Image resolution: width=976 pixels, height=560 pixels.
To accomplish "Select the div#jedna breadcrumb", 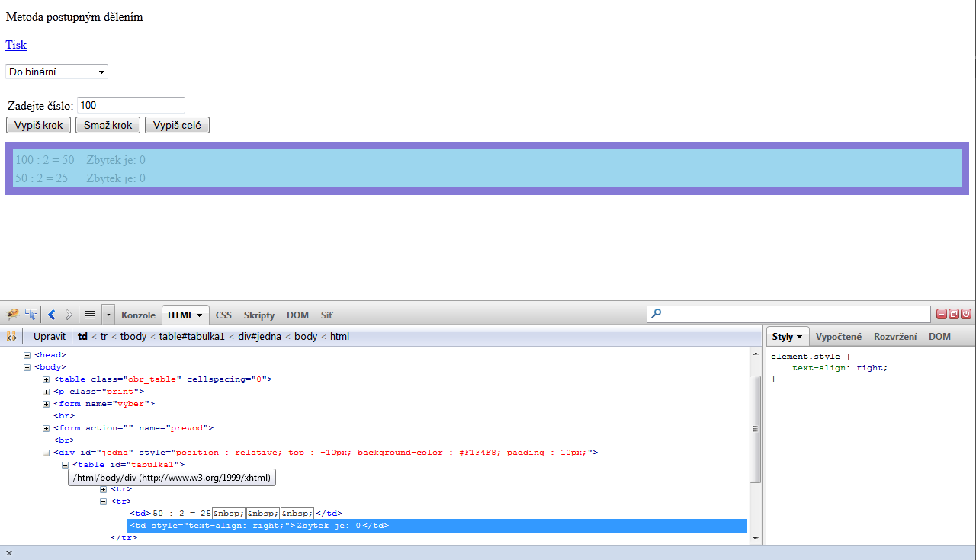I will coord(258,336).
